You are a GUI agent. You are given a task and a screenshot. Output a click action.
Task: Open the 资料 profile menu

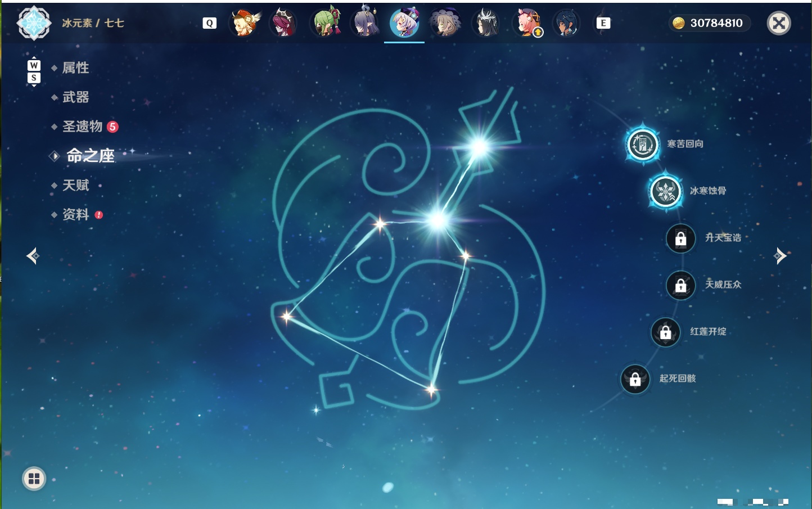[x=75, y=214]
